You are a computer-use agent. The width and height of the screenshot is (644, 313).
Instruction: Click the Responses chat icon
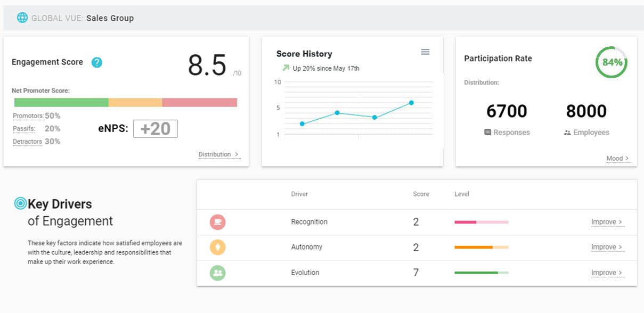tap(487, 133)
